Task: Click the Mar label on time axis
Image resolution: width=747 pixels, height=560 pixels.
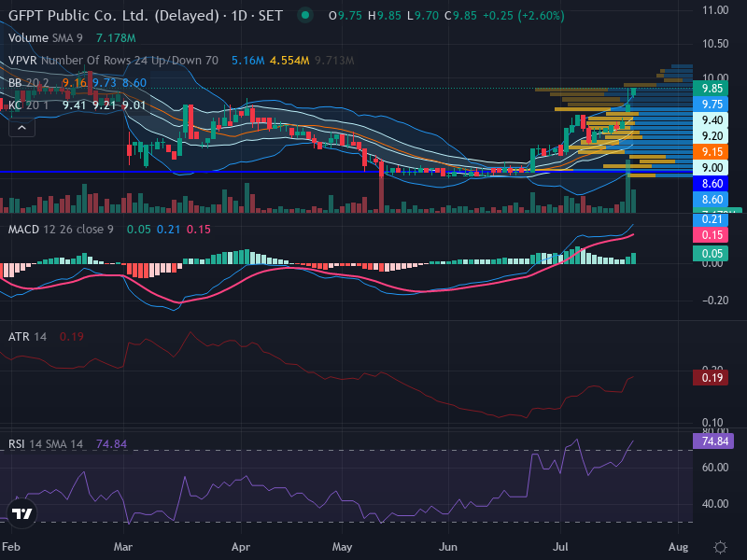Action: coord(123,547)
